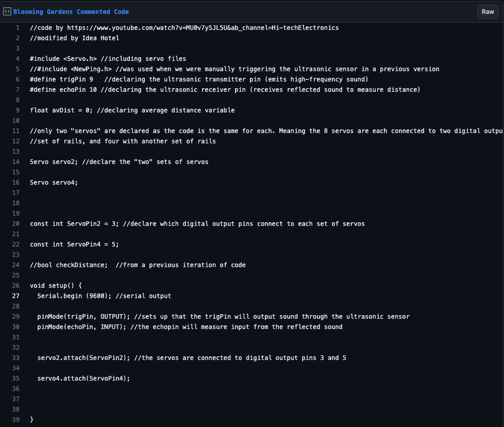Click the '#include <Servo.h>' code line

point(108,59)
